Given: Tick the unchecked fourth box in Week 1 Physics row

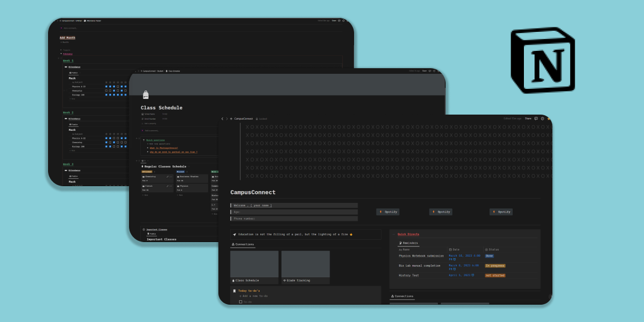Looking at the screenshot, I should pos(118,86).
